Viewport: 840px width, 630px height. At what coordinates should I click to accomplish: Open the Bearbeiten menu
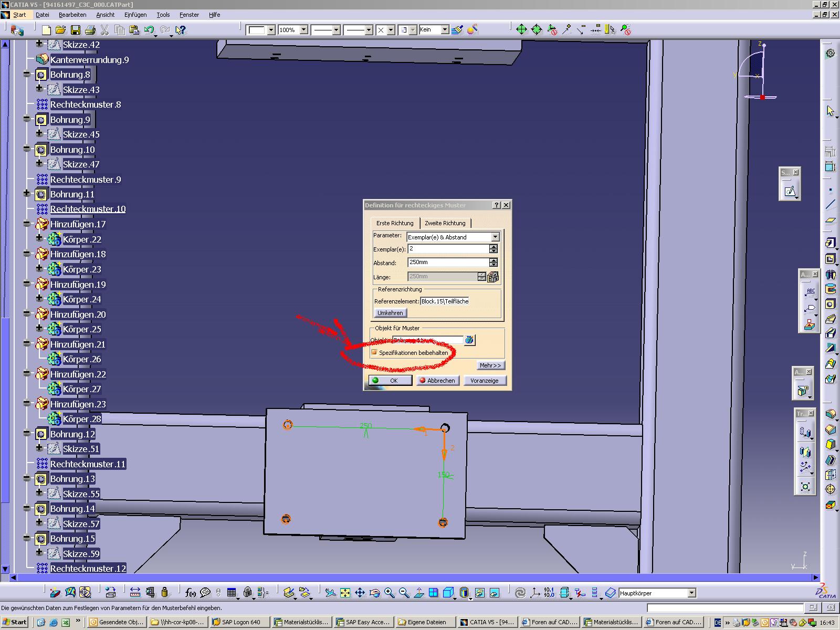point(72,15)
